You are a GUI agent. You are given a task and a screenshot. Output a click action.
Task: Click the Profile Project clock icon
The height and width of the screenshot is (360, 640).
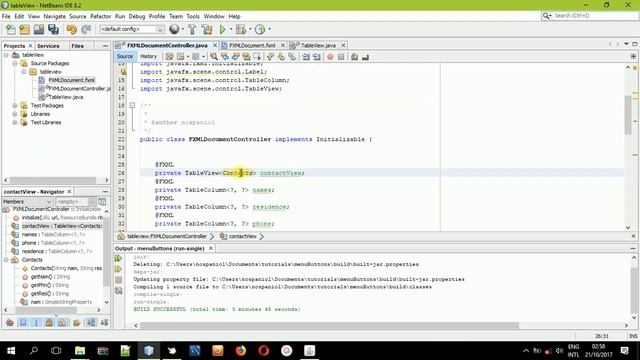click(x=260, y=29)
